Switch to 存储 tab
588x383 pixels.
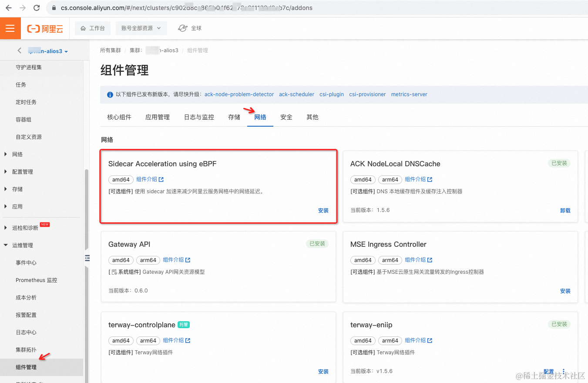click(x=234, y=117)
